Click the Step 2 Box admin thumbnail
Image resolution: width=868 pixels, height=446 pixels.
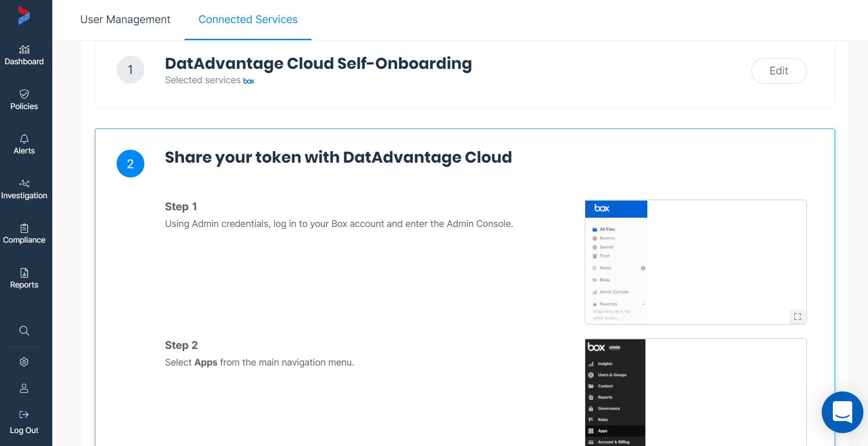(x=695, y=392)
